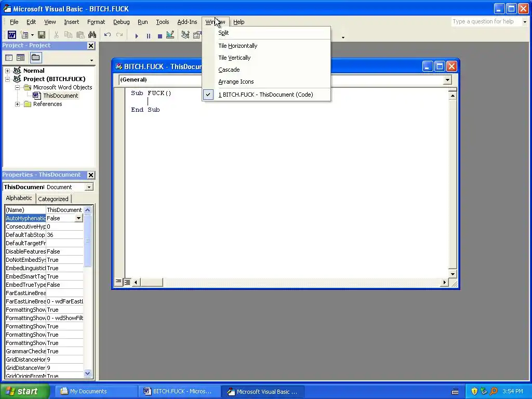This screenshot has width=532, height=399.
Task: Open the Project Explorer toolbar icon
Action: tap(185, 35)
